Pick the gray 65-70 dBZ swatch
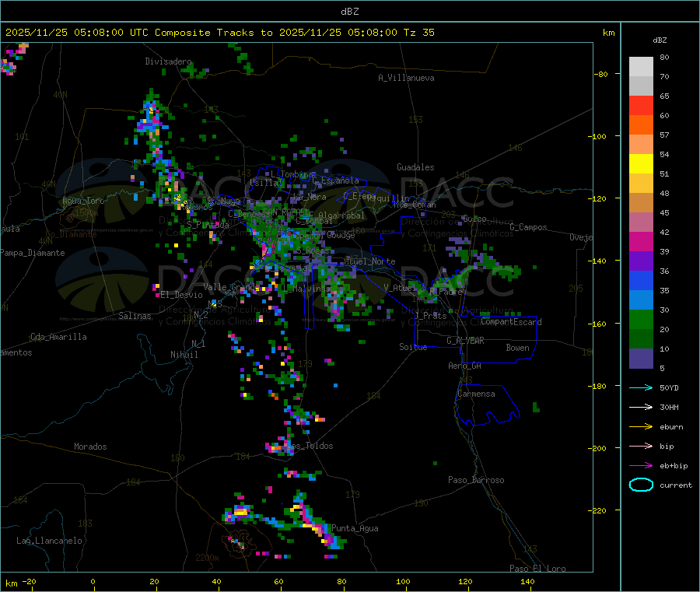Viewport: 700px width, 592px height. (641, 86)
